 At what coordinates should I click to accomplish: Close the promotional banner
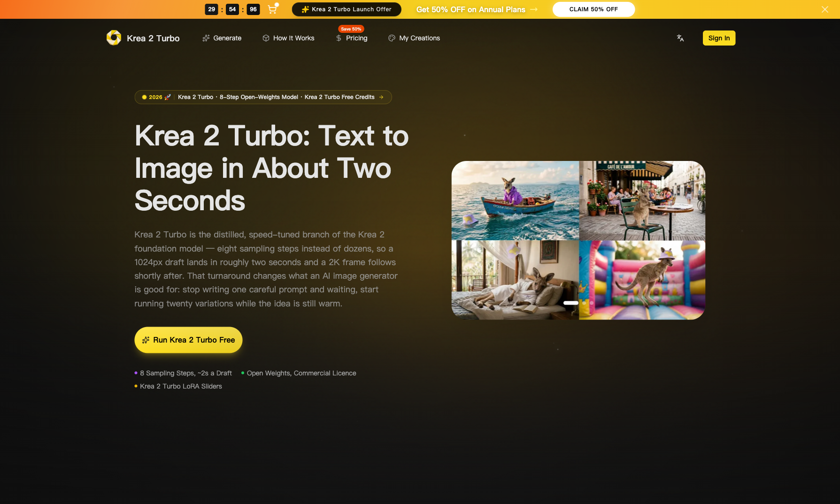[825, 9]
